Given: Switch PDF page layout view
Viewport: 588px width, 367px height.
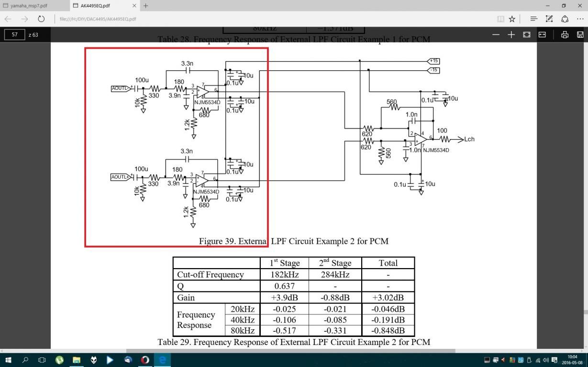Looking at the screenshot, I should 542,34.
